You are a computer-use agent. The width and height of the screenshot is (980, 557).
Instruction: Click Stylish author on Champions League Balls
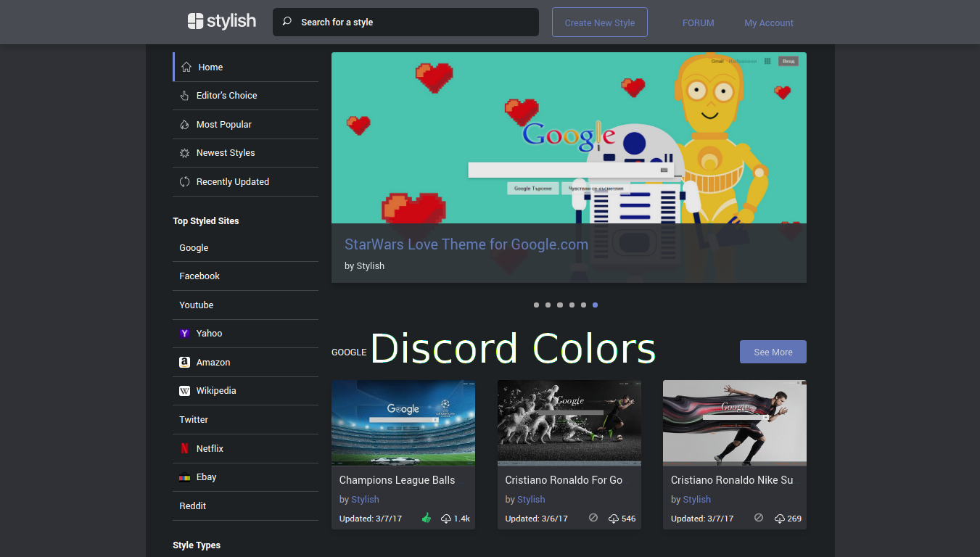(365, 500)
